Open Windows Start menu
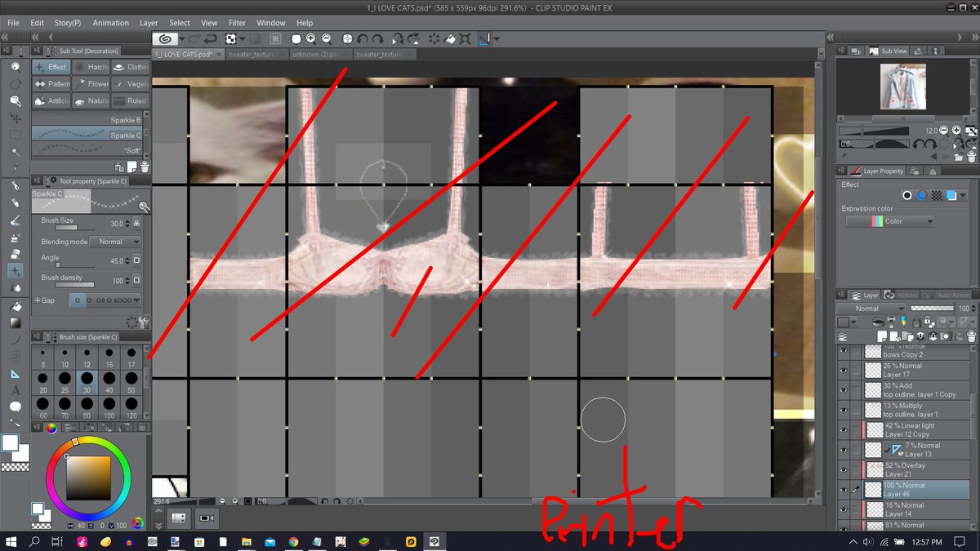 point(11,541)
